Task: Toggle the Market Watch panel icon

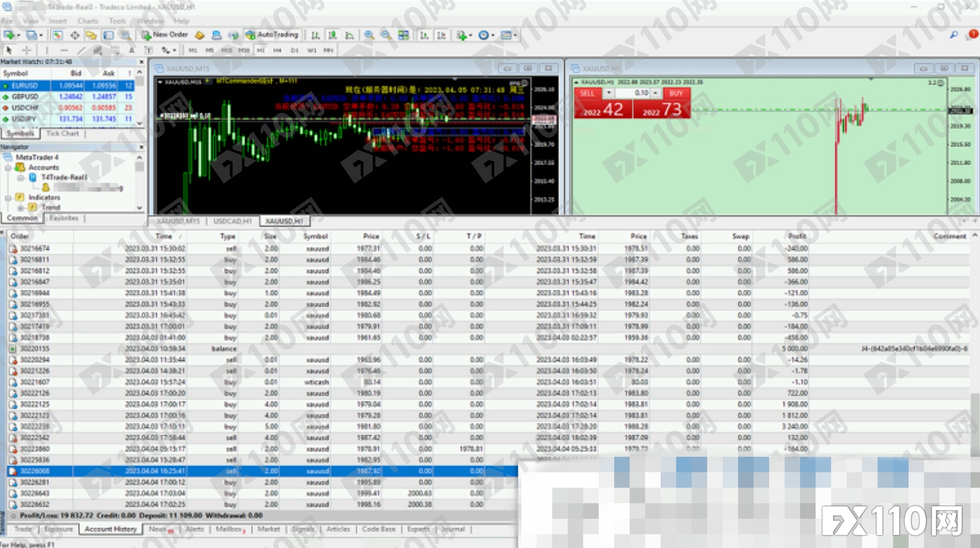Action: 57,35
